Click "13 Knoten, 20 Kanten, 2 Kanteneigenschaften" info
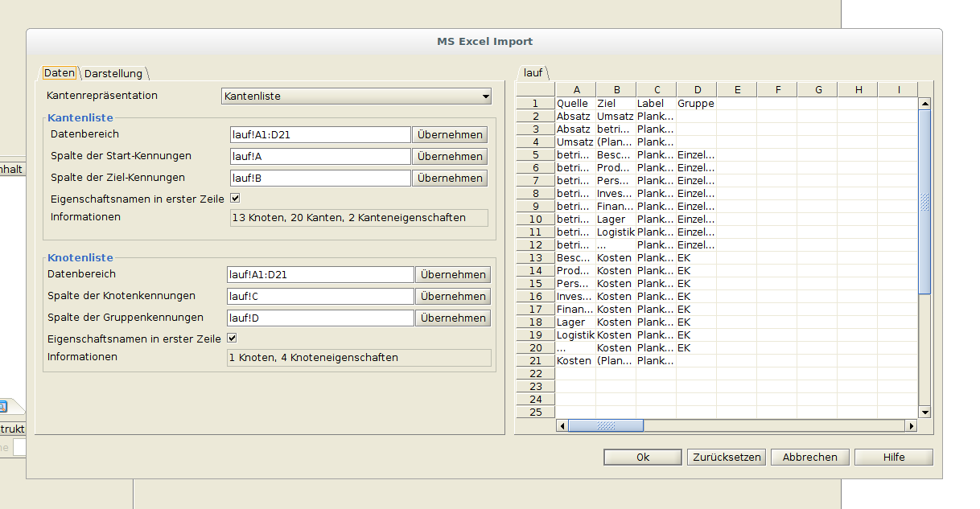 [x=359, y=218]
